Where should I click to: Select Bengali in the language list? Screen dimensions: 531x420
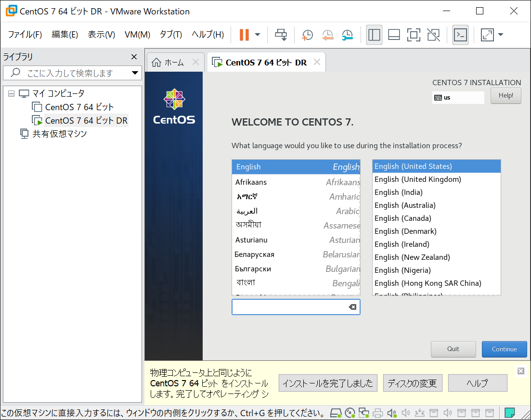click(296, 283)
